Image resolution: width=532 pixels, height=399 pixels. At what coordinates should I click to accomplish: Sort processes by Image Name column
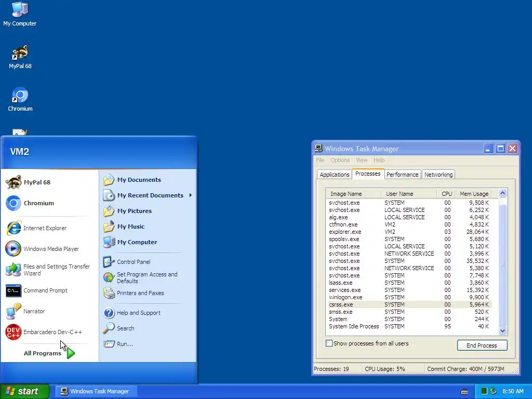pos(353,194)
